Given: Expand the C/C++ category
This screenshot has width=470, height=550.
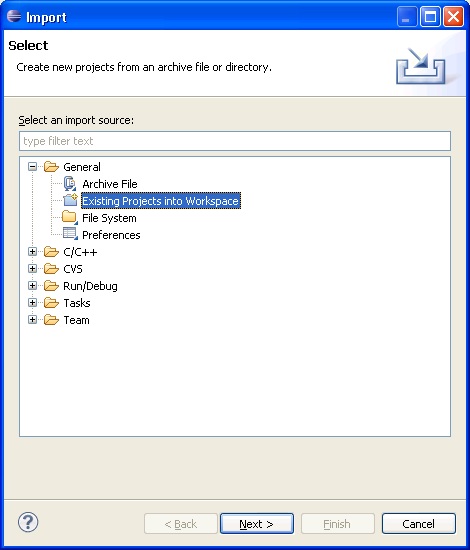Looking at the screenshot, I should coord(32,252).
